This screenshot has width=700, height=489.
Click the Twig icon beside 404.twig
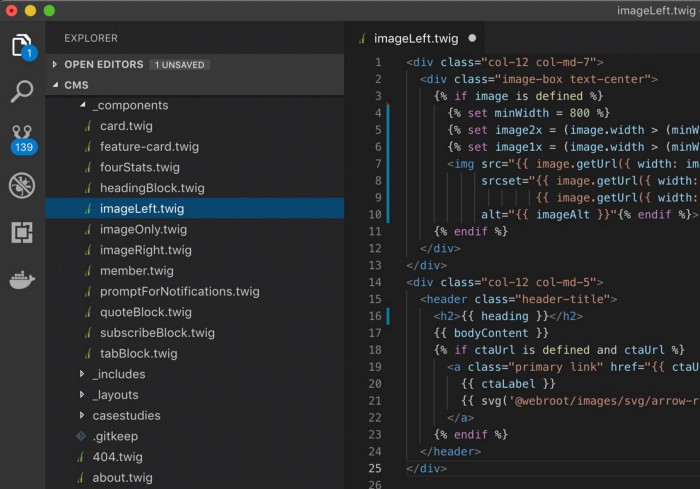pyautogui.click(x=82, y=457)
